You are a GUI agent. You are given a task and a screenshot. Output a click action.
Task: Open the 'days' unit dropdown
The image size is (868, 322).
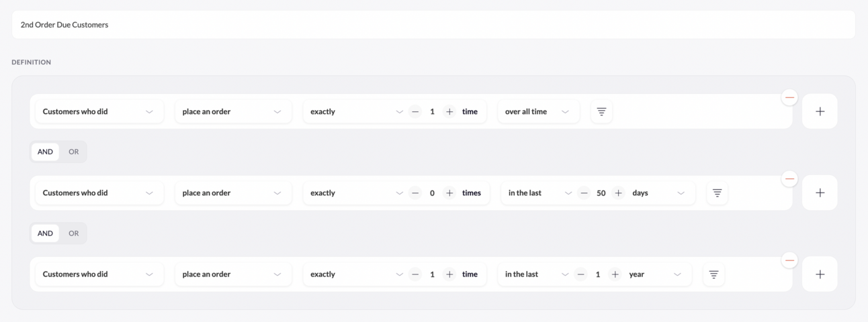click(x=659, y=193)
